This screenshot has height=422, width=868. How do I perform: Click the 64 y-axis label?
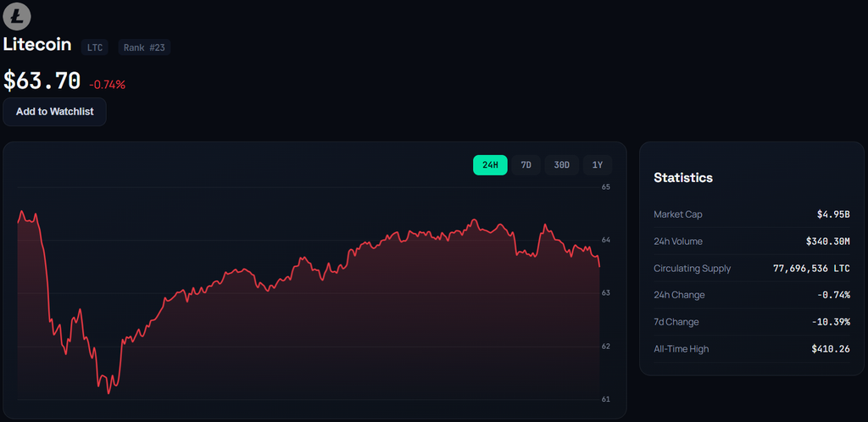pyautogui.click(x=605, y=240)
